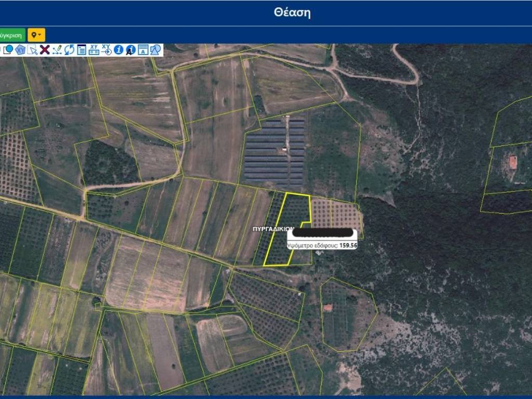This screenshot has width=532, height=399.
Task: Click the red X delete tool
Action: (x=45, y=50)
